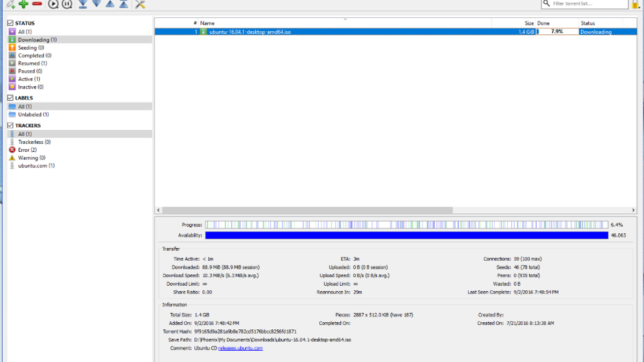This screenshot has width=644, height=362.
Task: Select the Downloading (1) status filter
Action: tap(79, 40)
